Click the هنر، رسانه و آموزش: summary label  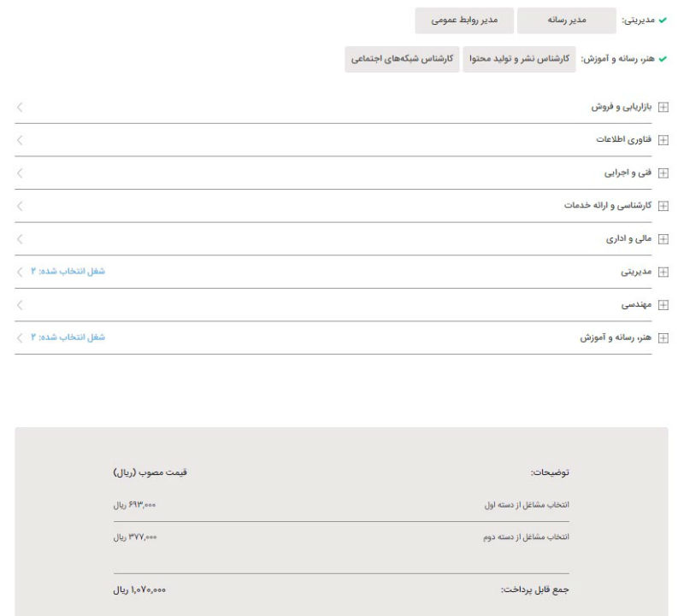[617, 59]
